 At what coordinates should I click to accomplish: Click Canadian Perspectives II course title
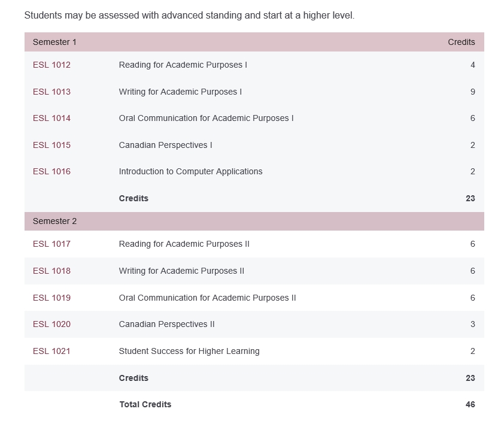click(x=166, y=324)
